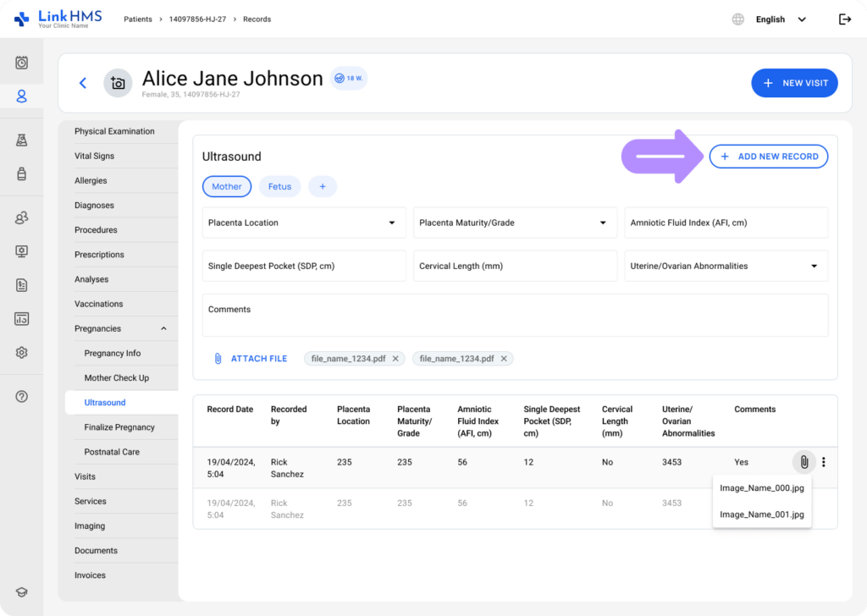Open Vital Signs in records menu
This screenshot has width=867, height=616.
[x=94, y=157]
